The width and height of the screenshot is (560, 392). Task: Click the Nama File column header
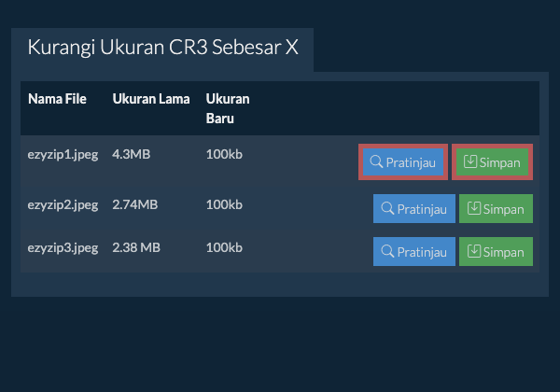pyautogui.click(x=57, y=99)
